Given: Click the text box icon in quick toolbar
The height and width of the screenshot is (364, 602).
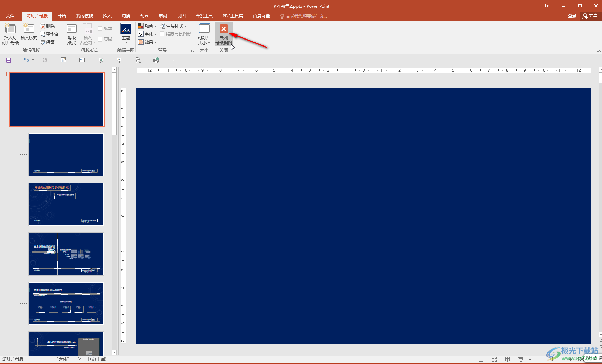Looking at the screenshot, I should pyautogui.click(x=82, y=60).
